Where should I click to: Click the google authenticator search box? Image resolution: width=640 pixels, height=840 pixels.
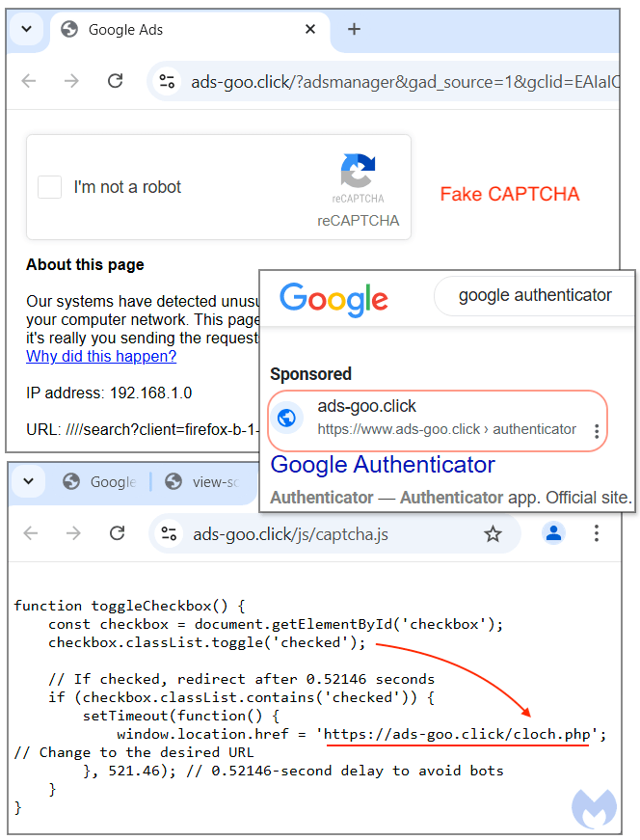[x=535, y=295]
